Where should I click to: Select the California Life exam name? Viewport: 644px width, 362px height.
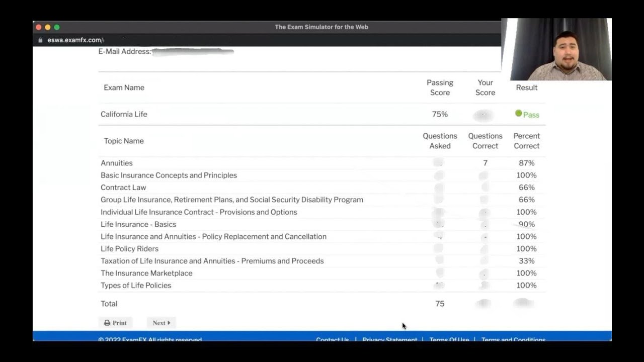(124, 114)
